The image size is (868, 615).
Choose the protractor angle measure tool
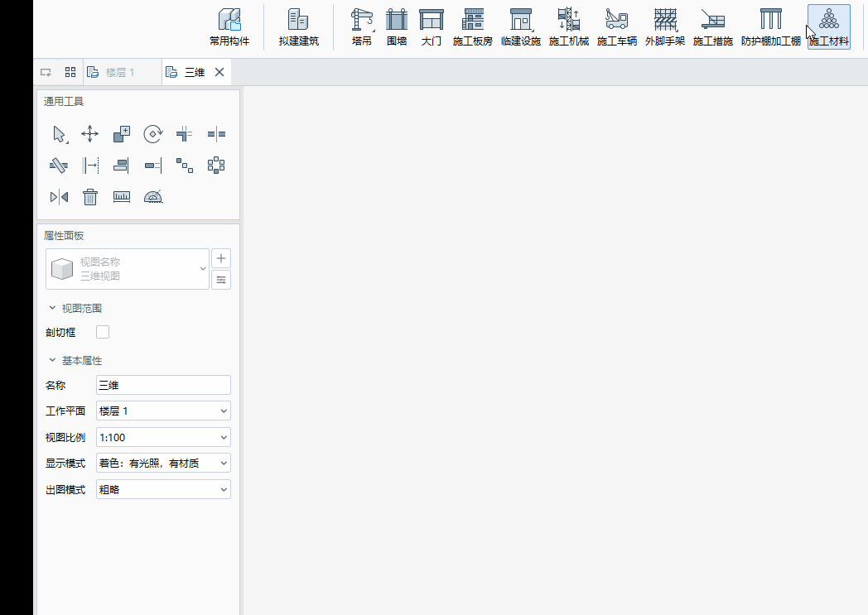tap(152, 197)
